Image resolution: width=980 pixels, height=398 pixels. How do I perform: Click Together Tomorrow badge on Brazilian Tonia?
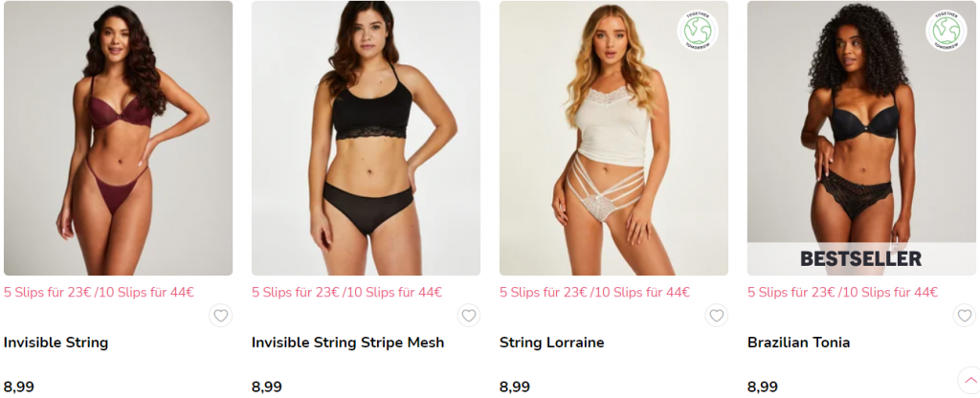coord(946,31)
